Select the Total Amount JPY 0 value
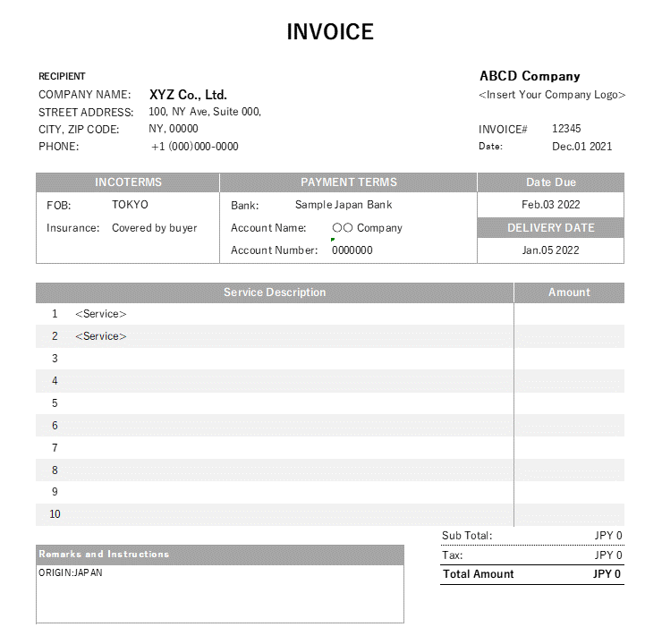 click(607, 574)
